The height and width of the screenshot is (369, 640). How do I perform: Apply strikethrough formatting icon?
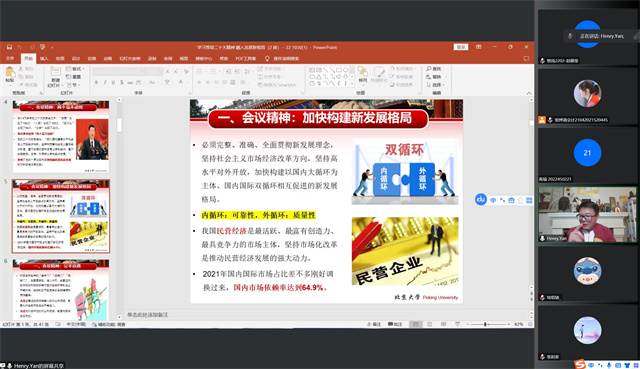click(130, 82)
